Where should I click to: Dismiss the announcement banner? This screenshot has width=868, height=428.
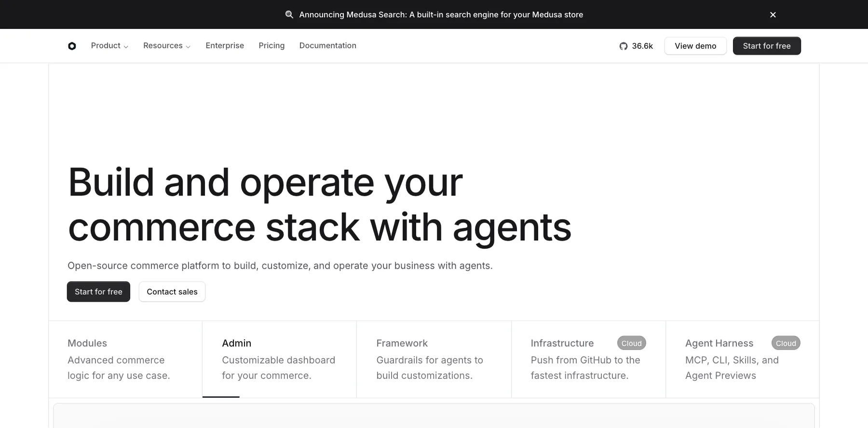point(773,14)
